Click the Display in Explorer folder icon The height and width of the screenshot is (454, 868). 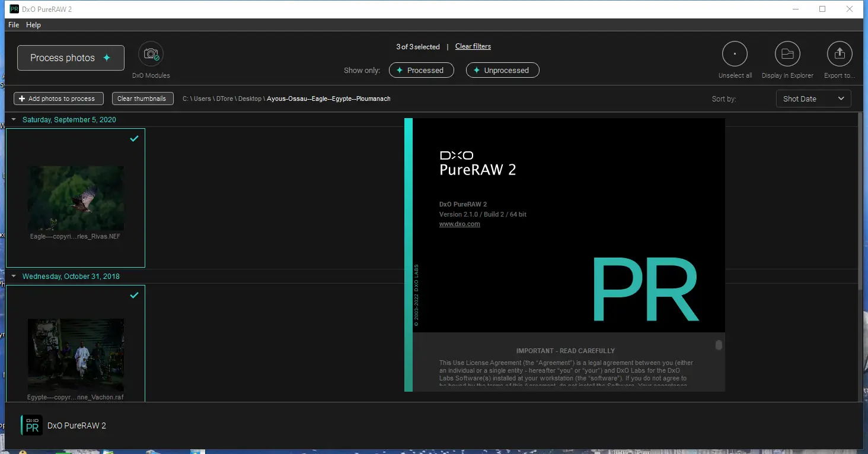tap(787, 54)
